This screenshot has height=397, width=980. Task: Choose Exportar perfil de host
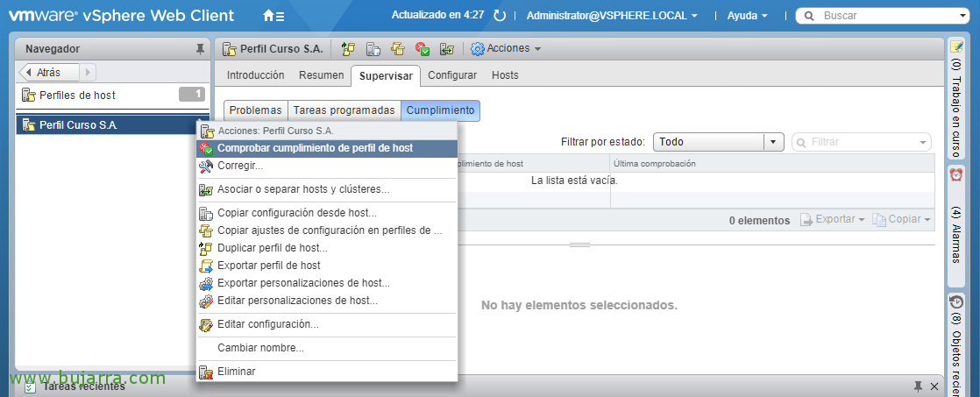(x=327, y=265)
